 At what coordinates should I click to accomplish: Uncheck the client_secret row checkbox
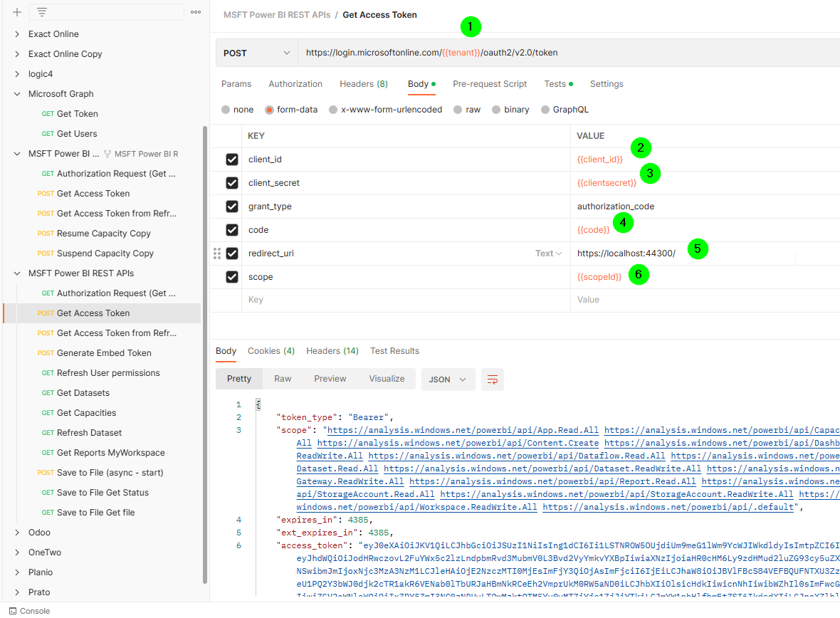click(x=232, y=183)
